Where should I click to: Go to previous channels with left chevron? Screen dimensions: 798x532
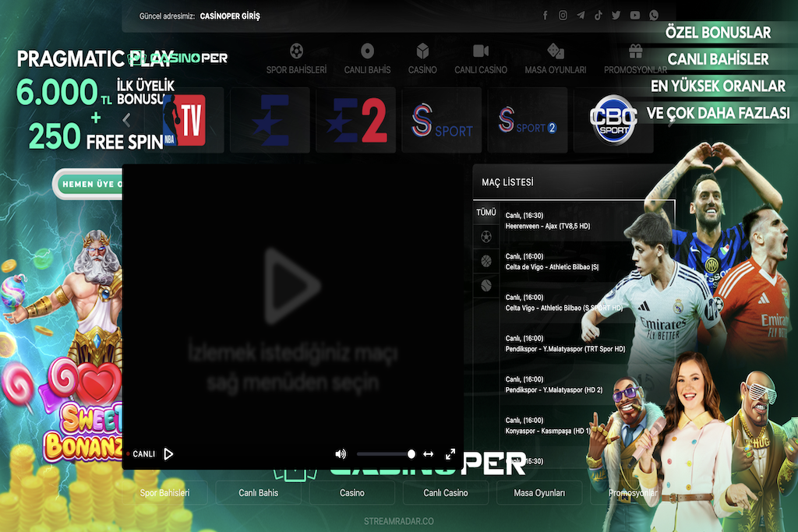127,120
